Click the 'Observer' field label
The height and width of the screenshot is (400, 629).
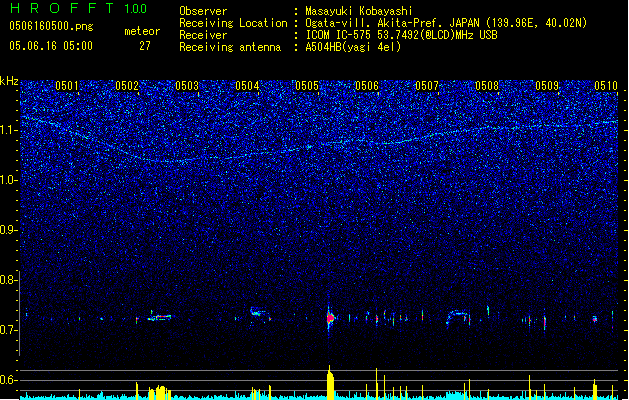click(203, 11)
